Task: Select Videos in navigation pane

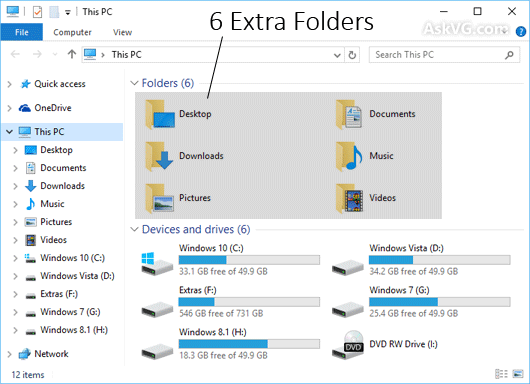Action: pyautogui.click(x=53, y=240)
